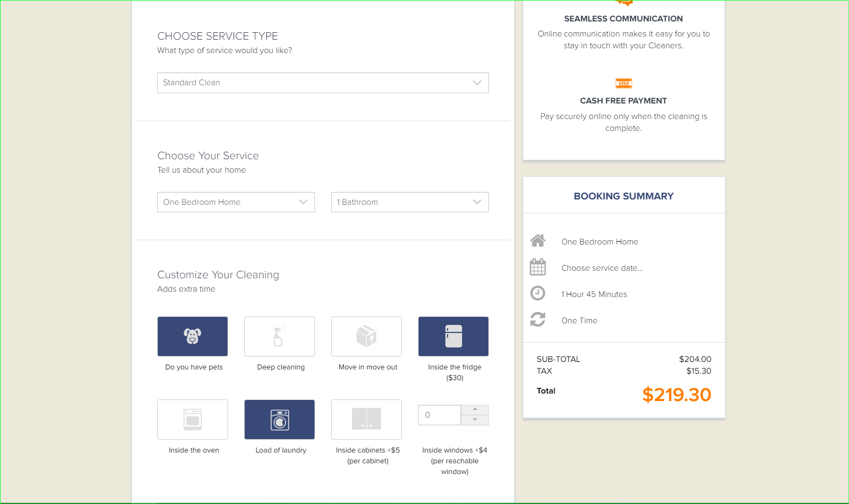
Task: Toggle the 'Do you have pets' option
Action: 193,336
